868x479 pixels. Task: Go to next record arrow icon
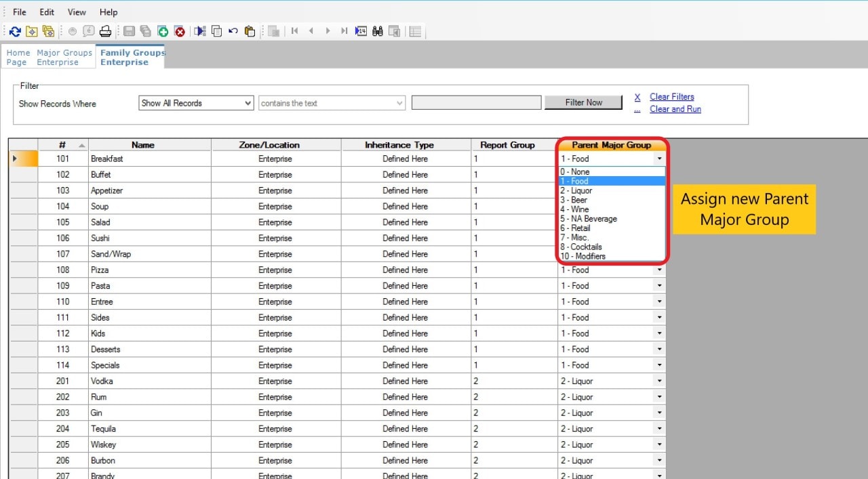pos(328,31)
